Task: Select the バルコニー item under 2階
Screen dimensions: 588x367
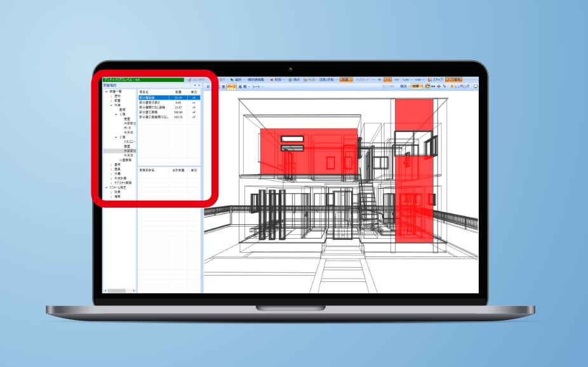Action: coord(130,142)
